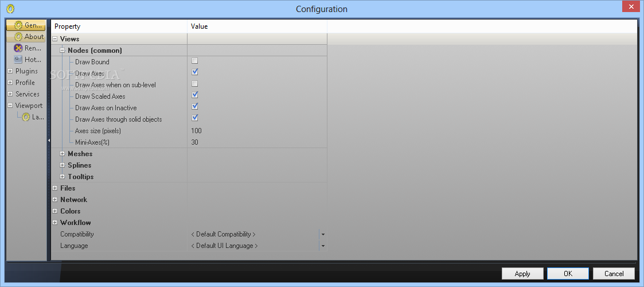644x287 pixels.
Task: Uncheck Draw Scaled Axes checkbox
Action: point(195,95)
